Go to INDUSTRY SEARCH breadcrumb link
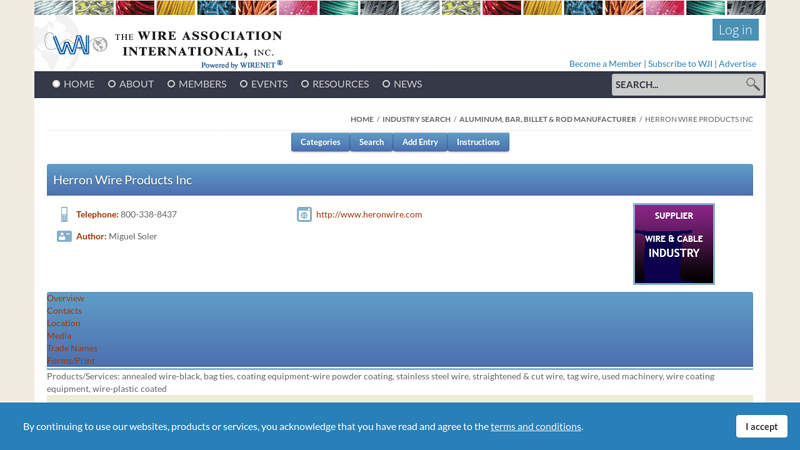Screen dimensions: 800x450 click(416, 119)
